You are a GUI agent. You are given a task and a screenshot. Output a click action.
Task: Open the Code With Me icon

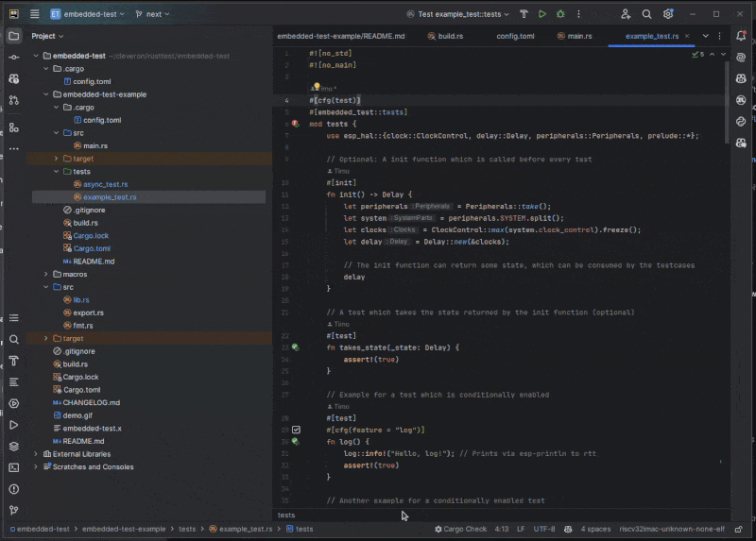coord(626,14)
